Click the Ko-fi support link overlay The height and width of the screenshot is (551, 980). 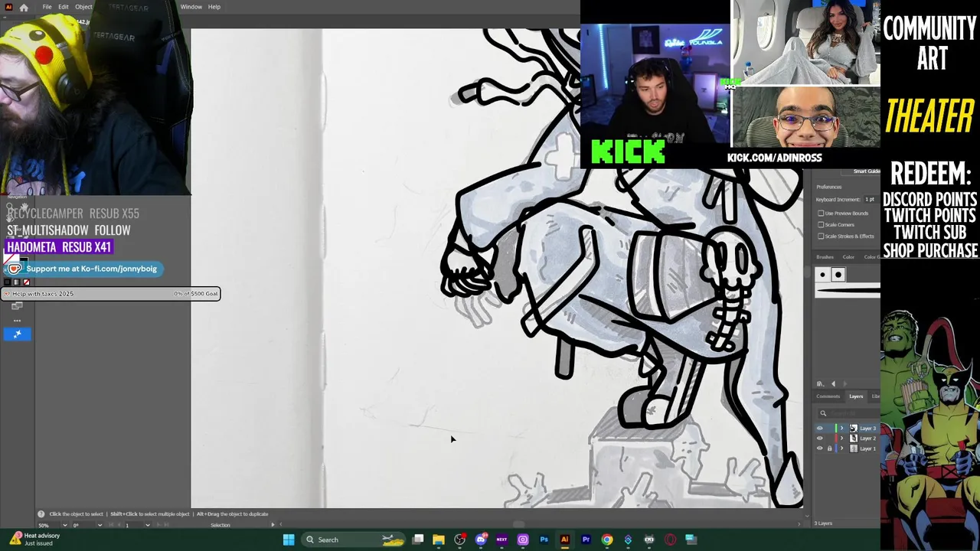[83, 269]
